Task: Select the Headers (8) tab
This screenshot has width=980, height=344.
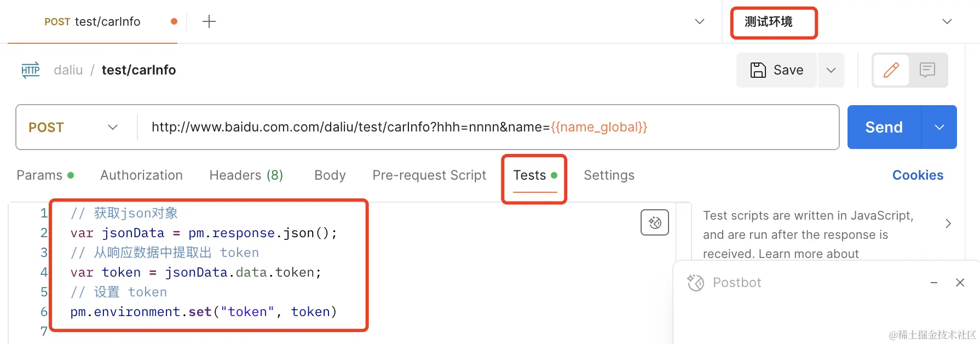Action: 246,175
